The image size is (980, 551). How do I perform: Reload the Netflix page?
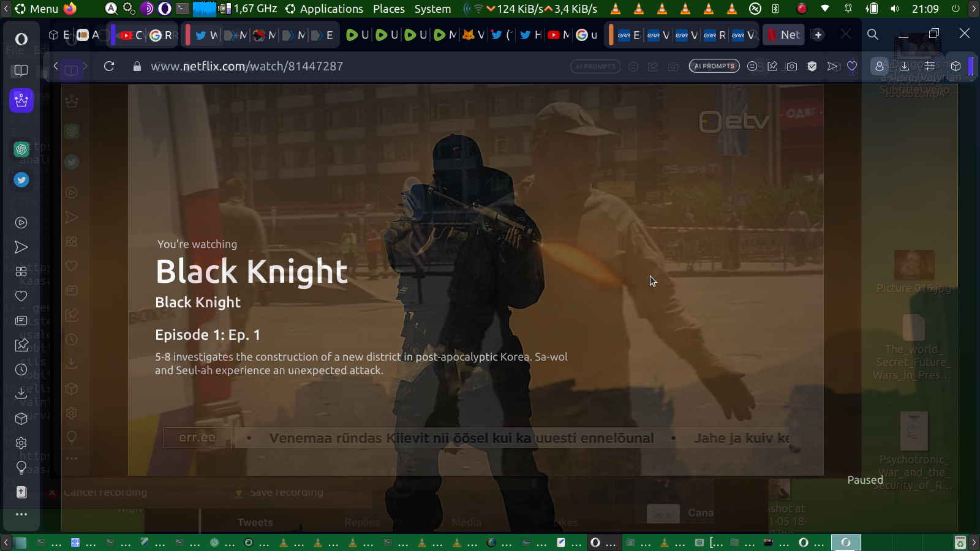(109, 66)
